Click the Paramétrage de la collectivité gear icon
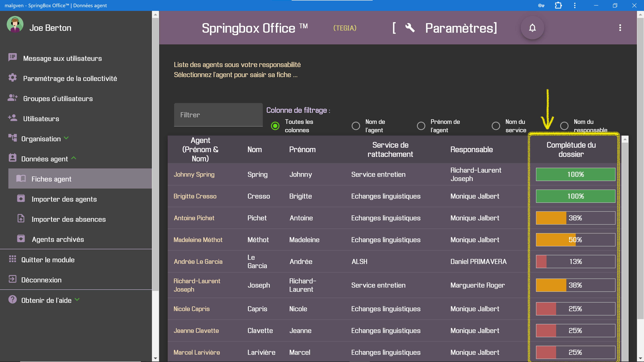Screen dimensions: 644x362 [x=13, y=77]
